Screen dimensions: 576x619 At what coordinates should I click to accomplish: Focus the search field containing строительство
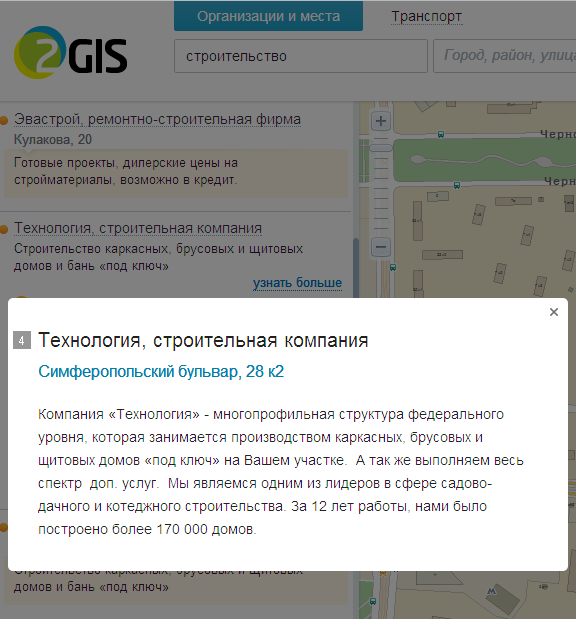[301, 56]
